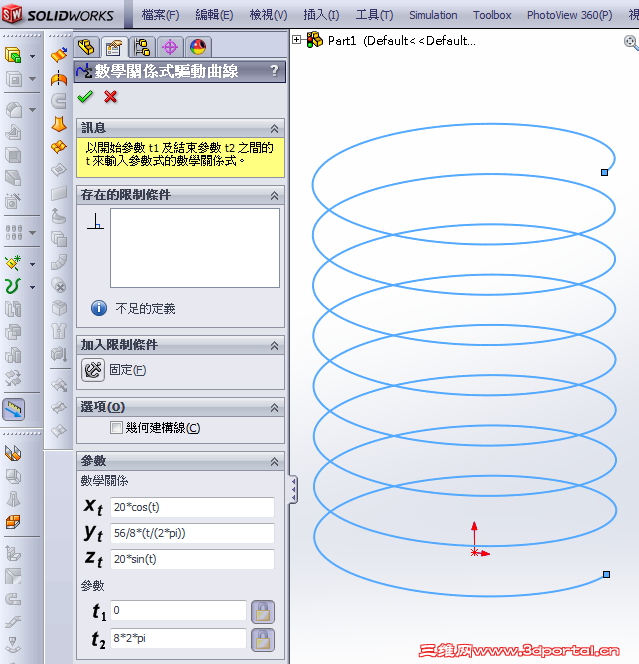
Task: Click the orange insert-arrow icon atop second toolbar
Action: tap(59, 55)
